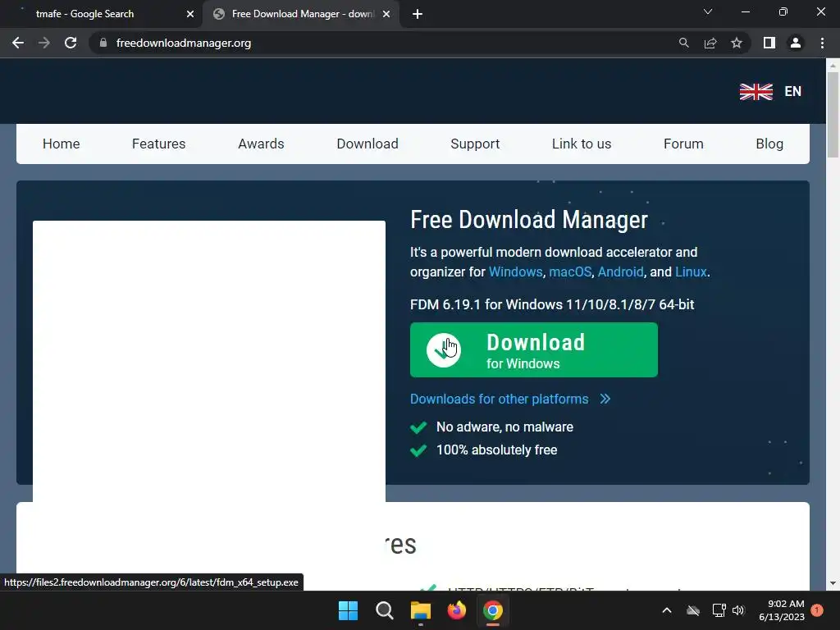The height and width of the screenshot is (630, 840).
Task: Click the double chevron after other platforms
Action: tap(605, 399)
